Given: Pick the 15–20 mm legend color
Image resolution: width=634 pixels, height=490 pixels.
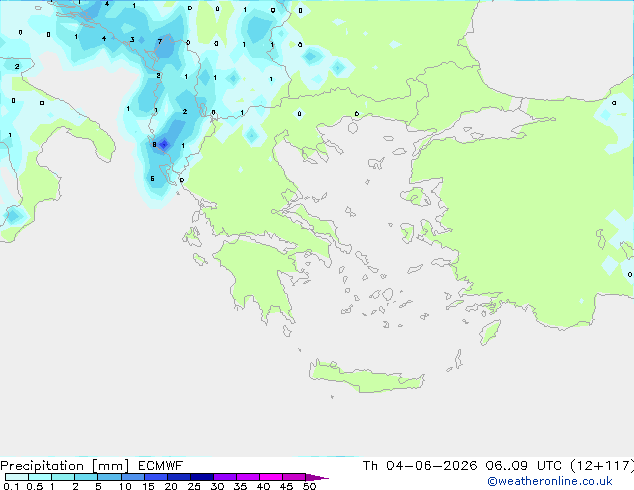Looking at the screenshot, I should point(155,477).
